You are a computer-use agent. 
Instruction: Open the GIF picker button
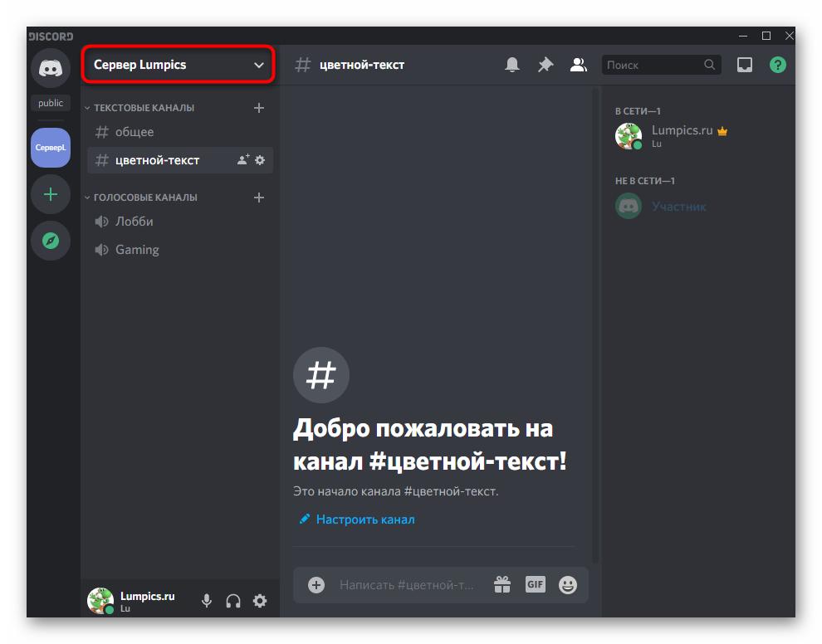535,584
